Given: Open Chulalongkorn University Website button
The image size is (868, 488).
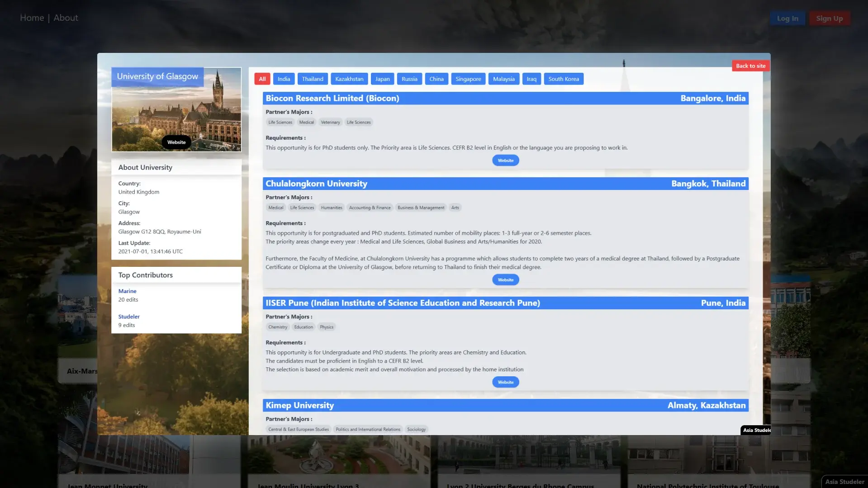Looking at the screenshot, I should (x=506, y=280).
